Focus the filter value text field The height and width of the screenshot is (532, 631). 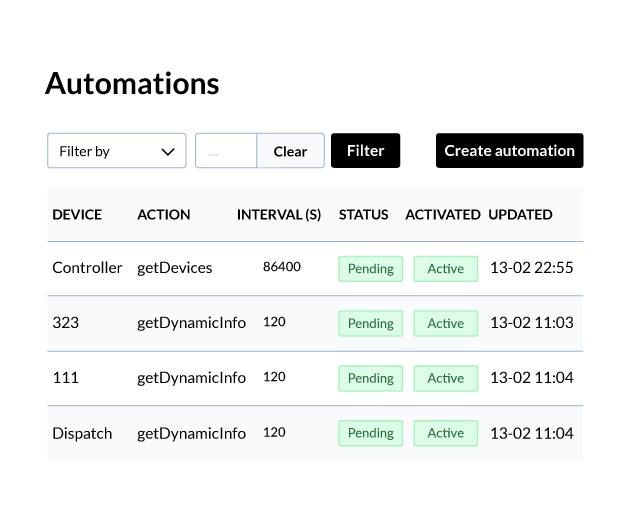pos(226,151)
